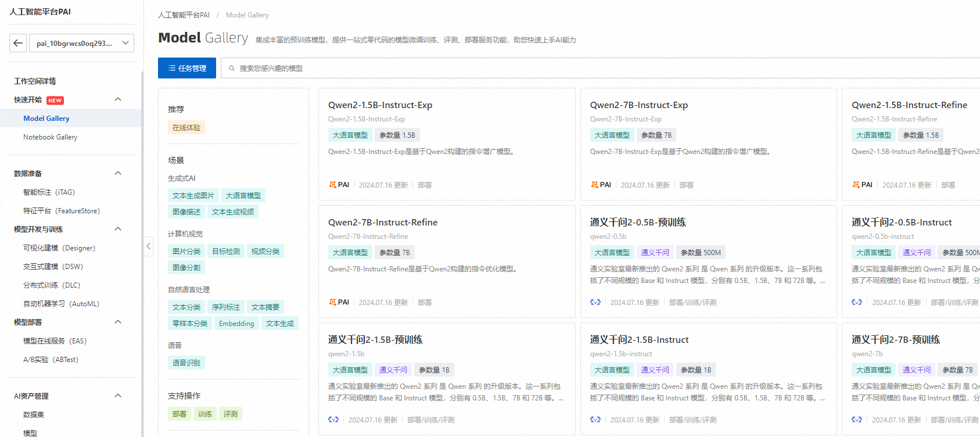Select 评测 supported-operation filter tag
The image size is (980, 437).
231,414
